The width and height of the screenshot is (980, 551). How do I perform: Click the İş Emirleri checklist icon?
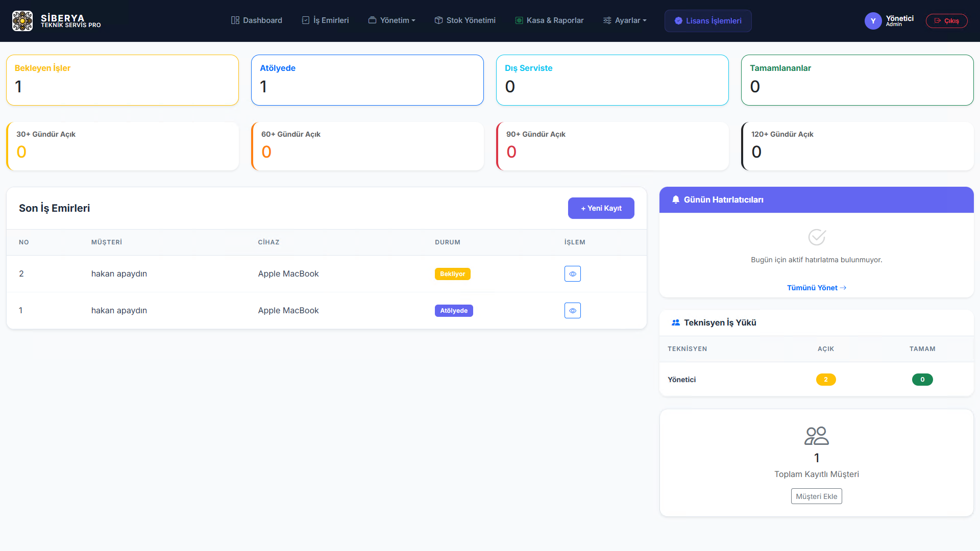point(305,20)
